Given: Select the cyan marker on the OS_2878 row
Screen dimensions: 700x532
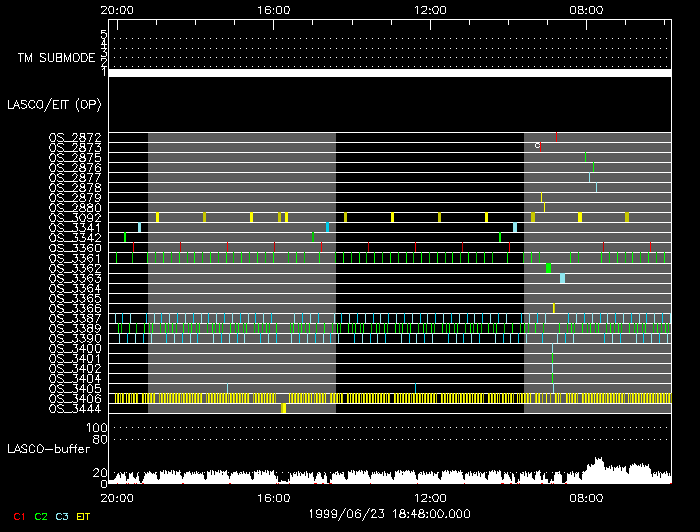Looking at the screenshot, I should tap(596, 187).
